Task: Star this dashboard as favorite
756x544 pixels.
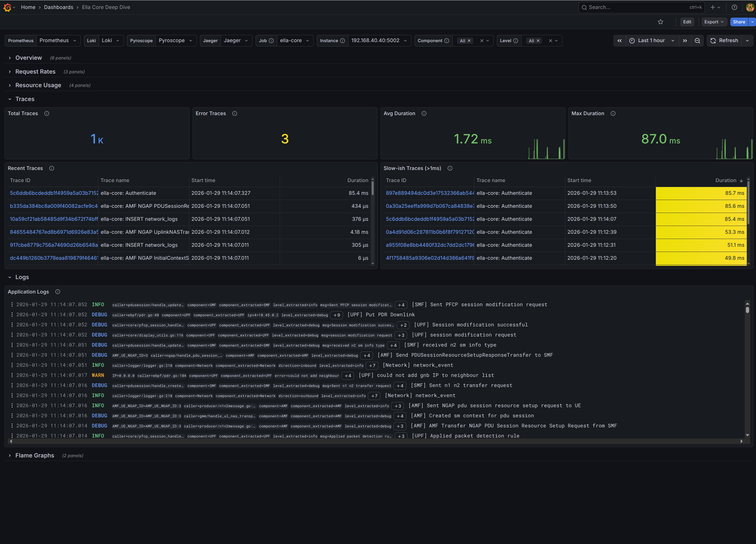Action: coord(660,22)
